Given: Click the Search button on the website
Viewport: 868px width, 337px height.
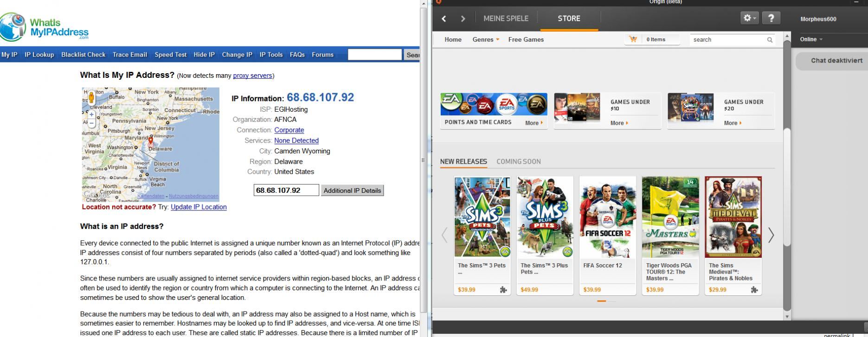Looking at the screenshot, I should (412, 55).
